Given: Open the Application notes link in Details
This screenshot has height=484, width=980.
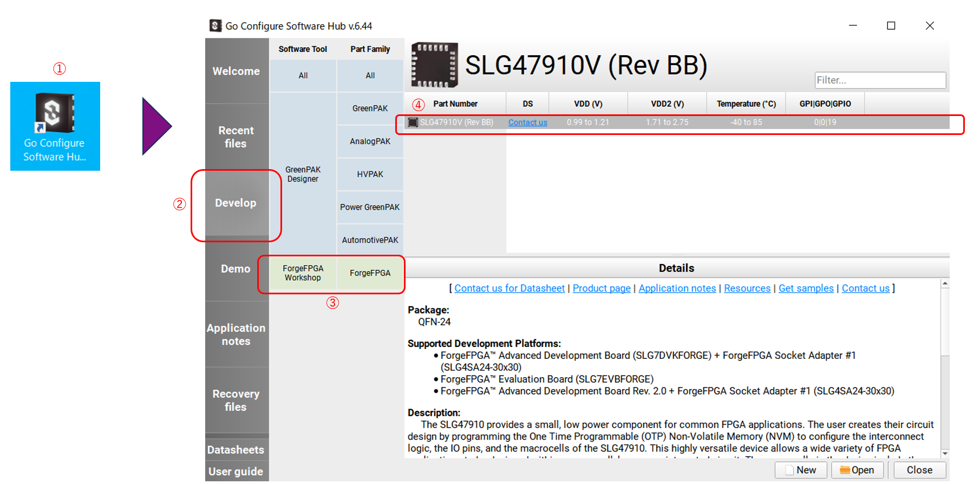Looking at the screenshot, I should tap(677, 288).
